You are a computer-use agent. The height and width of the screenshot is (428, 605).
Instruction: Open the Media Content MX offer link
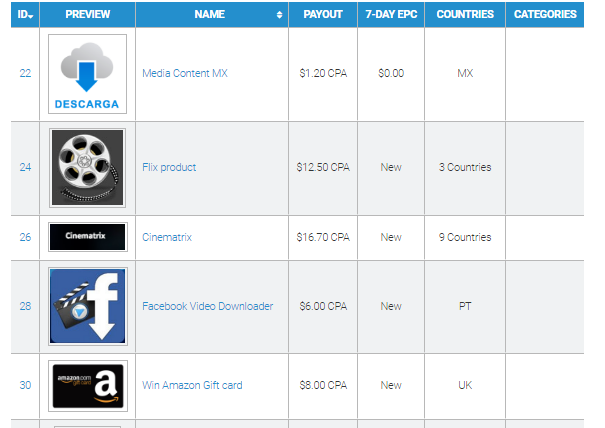tap(185, 73)
